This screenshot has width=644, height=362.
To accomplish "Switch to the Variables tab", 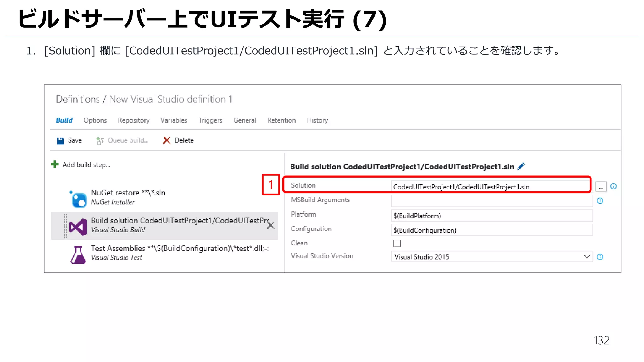I will coord(174,120).
